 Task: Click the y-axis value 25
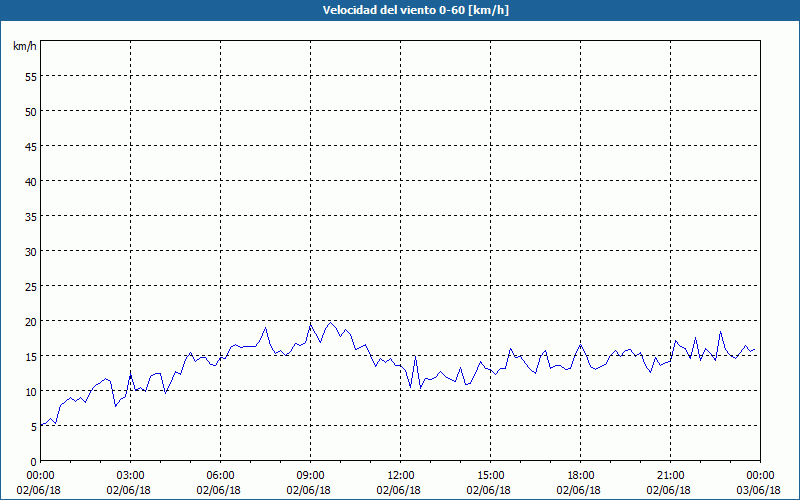(x=31, y=286)
